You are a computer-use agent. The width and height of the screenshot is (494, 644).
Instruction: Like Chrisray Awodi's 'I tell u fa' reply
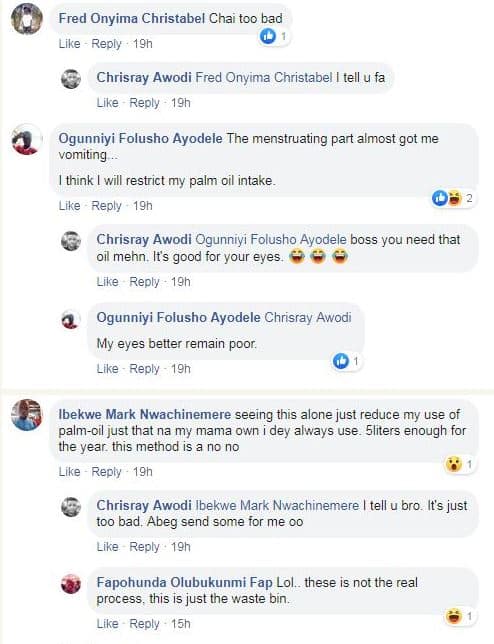coord(107,103)
